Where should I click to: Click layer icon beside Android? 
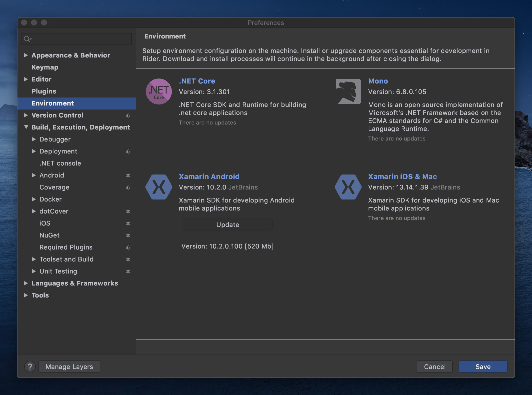128,175
